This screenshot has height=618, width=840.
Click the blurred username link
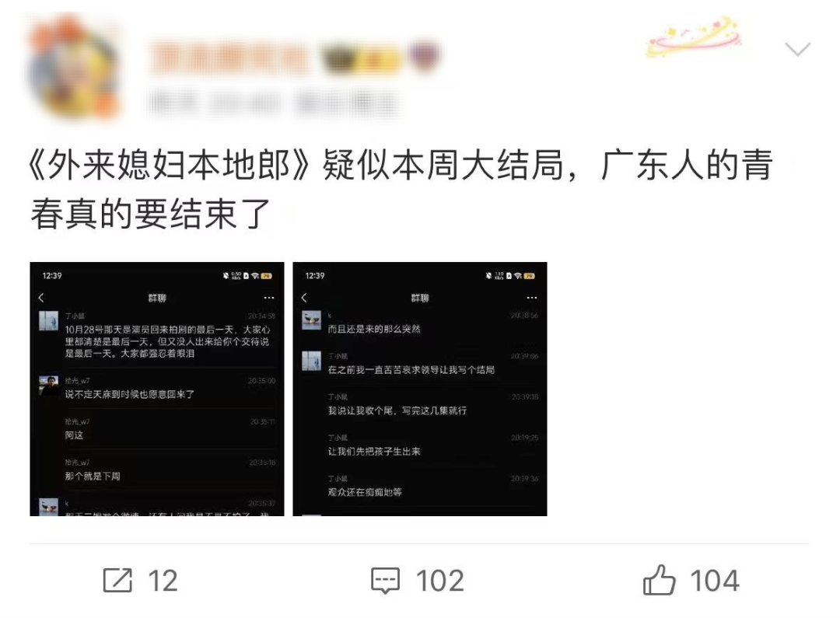[229, 58]
